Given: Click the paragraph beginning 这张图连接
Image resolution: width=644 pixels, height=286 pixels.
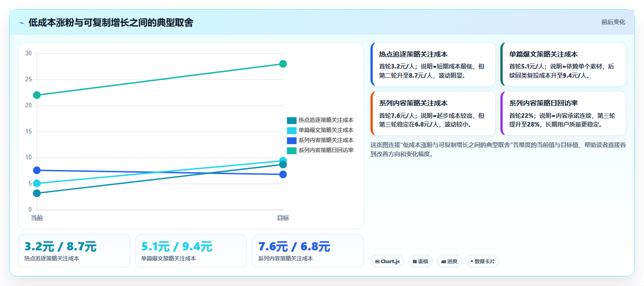Looking at the screenshot, I should click(x=498, y=149).
